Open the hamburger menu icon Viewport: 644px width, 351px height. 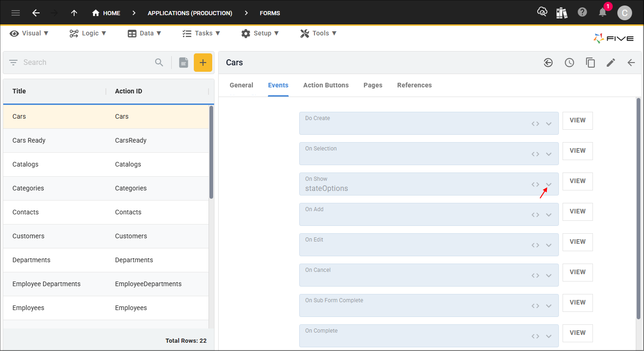click(16, 13)
